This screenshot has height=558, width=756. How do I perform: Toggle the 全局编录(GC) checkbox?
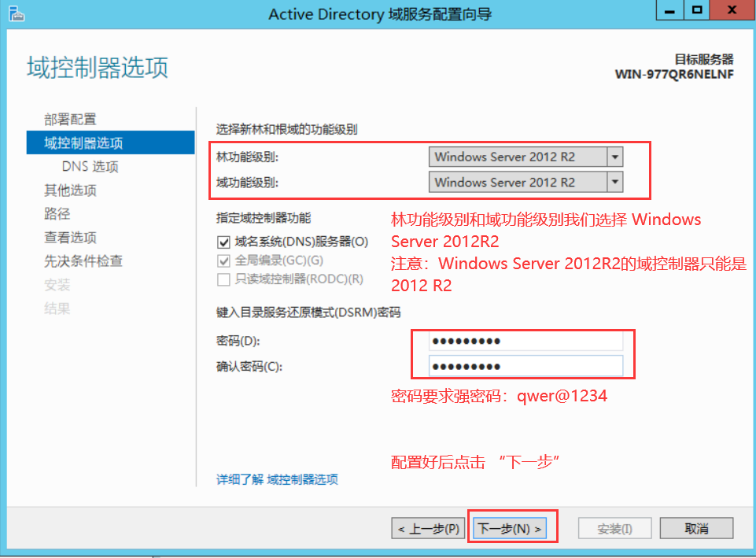223,261
